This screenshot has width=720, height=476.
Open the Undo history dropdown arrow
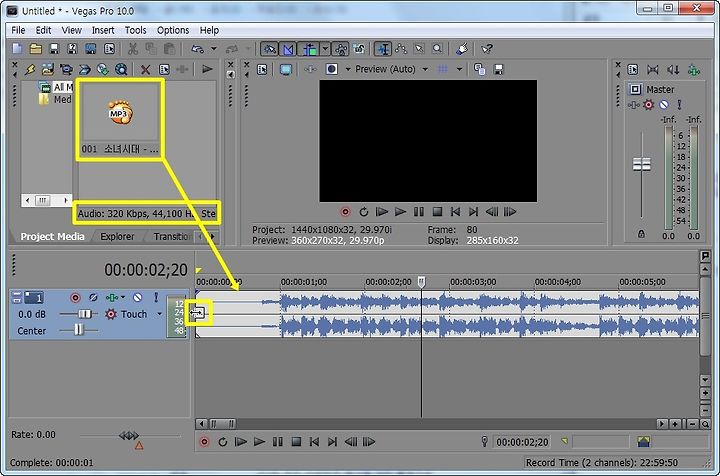point(214,49)
